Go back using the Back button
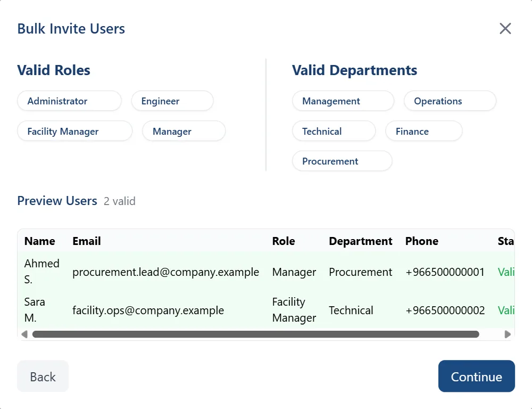This screenshot has width=532, height=409. click(x=43, y=376)
